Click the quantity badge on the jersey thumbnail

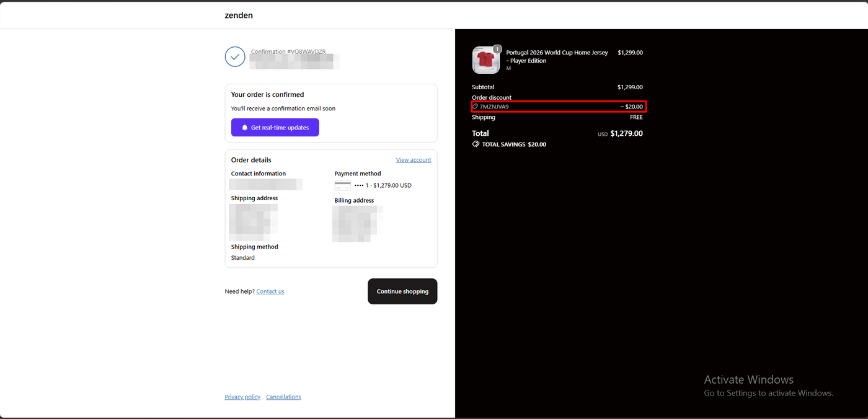click(497, 49)
